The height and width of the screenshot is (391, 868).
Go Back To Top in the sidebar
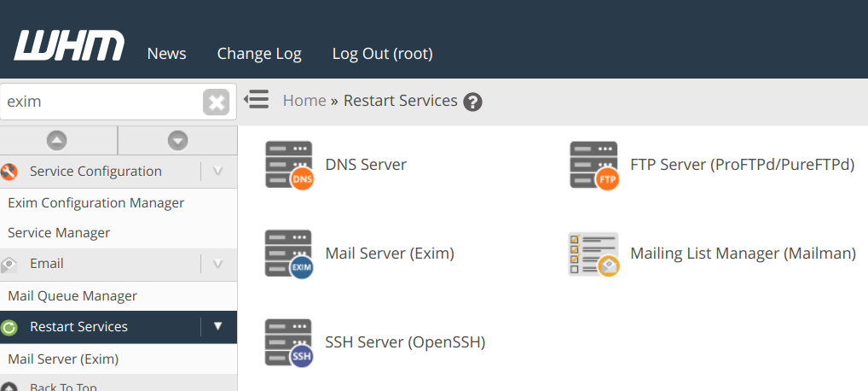click(63, 387)
